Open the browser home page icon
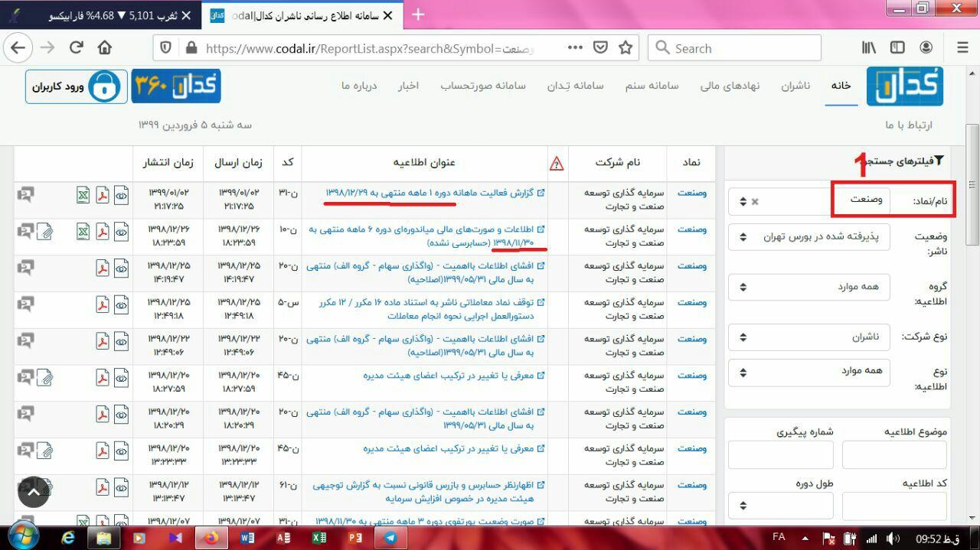Viewport: 980px width, 550px height. pos(105,47)
